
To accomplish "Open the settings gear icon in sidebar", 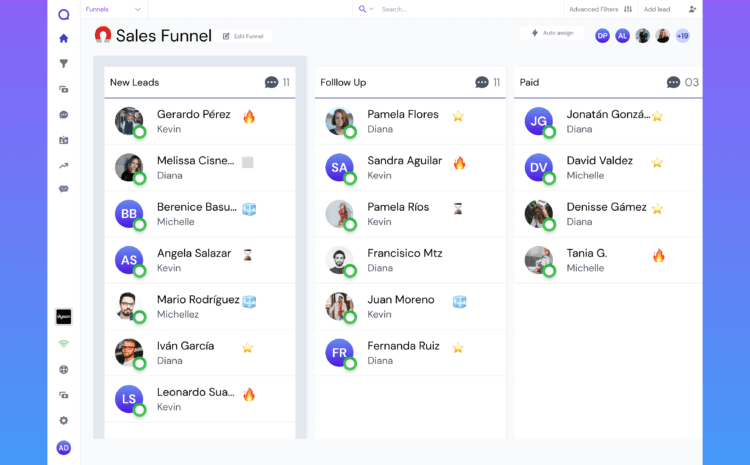I will click(x=64, y=421).
